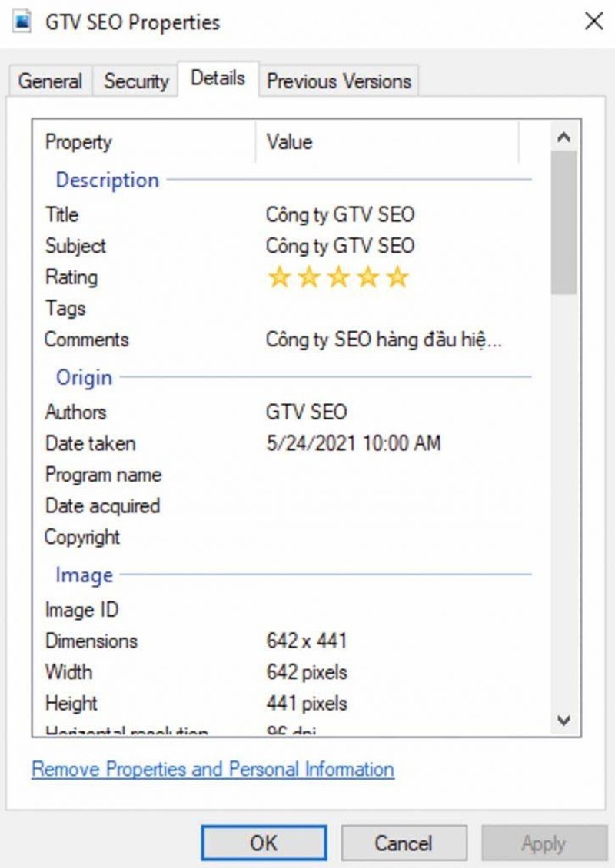This screenshot has height=868, width=615.
Task: Click the vertical scrollbar thumb
Action: coord(563,222)
